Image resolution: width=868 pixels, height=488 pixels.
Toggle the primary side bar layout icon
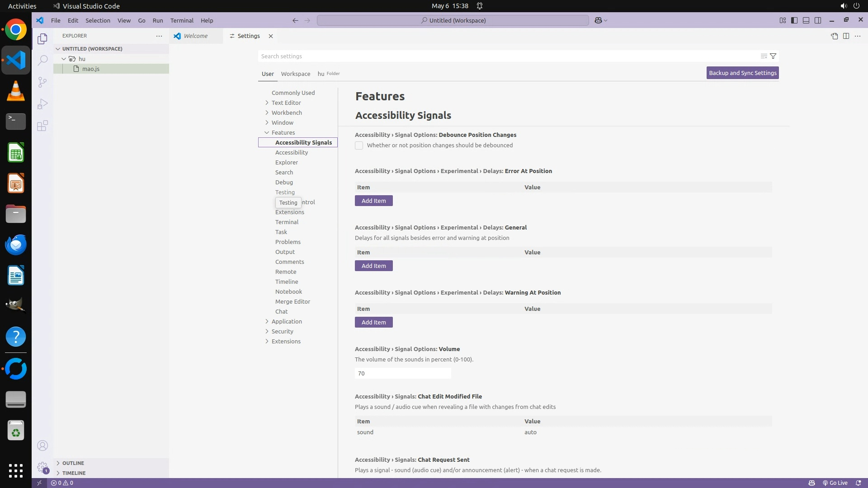point(794,20)
